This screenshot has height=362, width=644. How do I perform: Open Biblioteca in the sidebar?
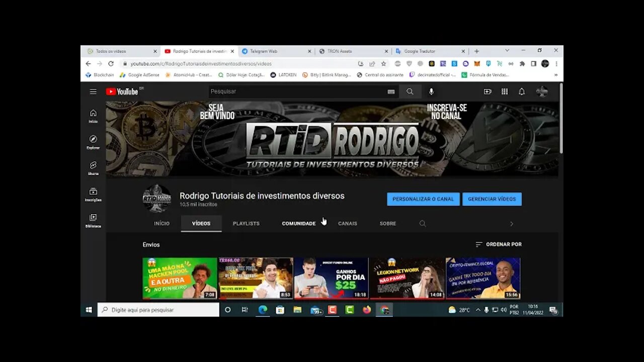coord(93,221)
